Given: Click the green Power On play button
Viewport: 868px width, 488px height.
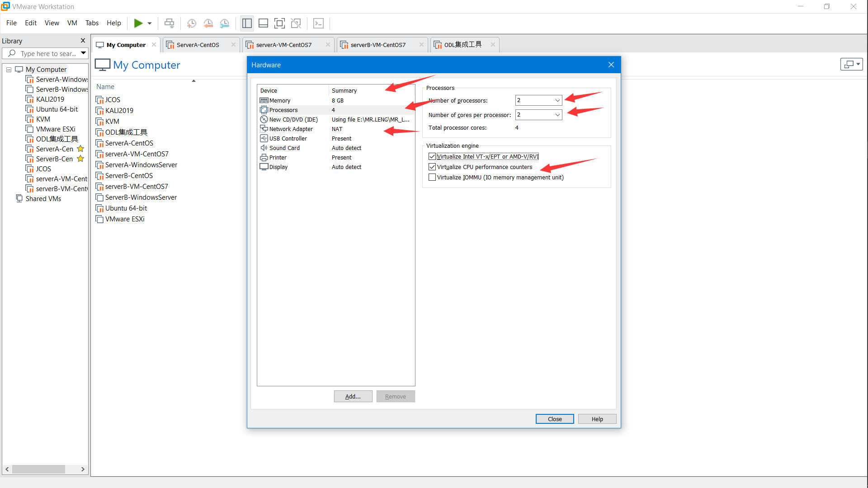Looking at the screenshot, I should coord(138,23).
